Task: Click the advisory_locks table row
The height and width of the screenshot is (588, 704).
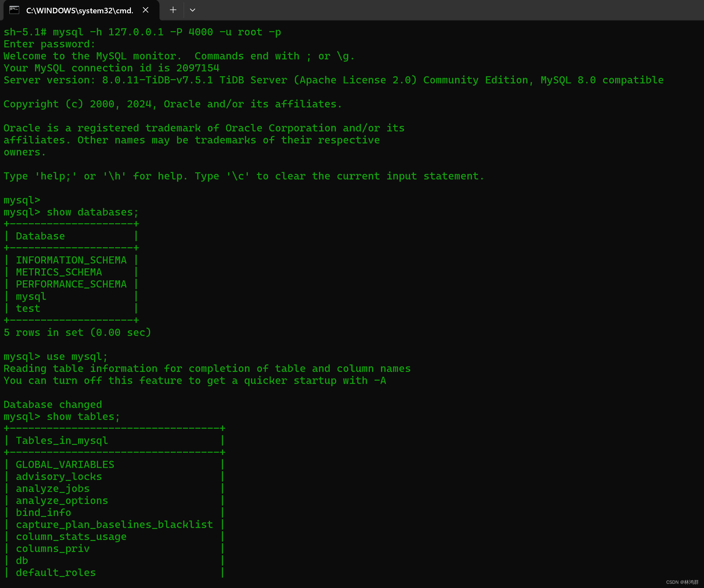Action: 59,476
